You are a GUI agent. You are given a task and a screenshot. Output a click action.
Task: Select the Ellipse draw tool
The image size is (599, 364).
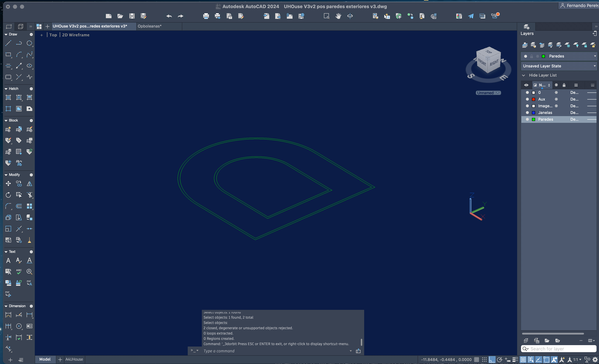tap(29, 66)
